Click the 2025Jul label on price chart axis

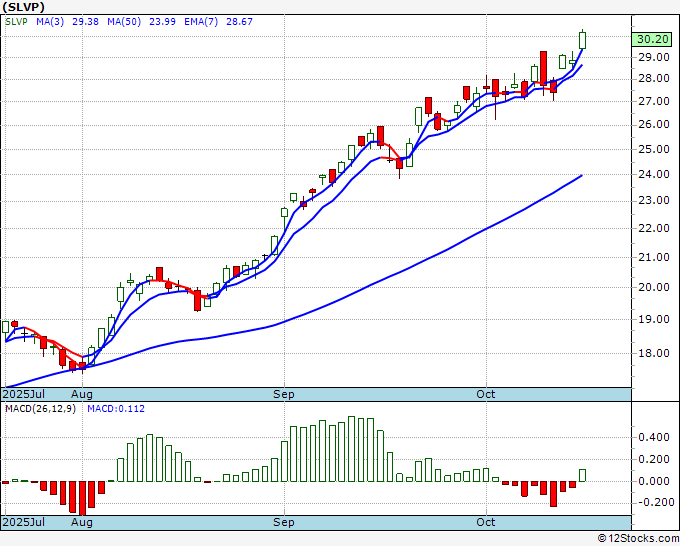pos(24,394)
